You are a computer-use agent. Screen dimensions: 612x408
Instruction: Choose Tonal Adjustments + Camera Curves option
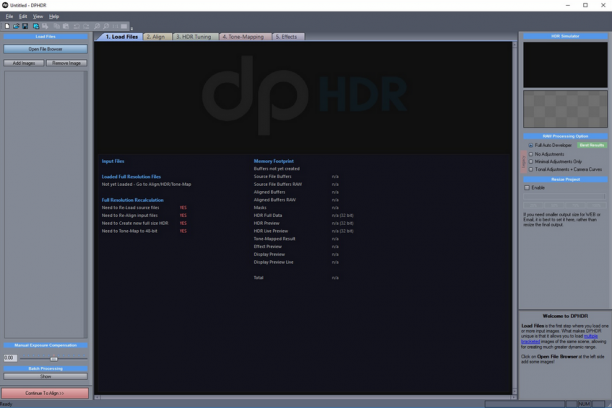click(x=530, y=169)
